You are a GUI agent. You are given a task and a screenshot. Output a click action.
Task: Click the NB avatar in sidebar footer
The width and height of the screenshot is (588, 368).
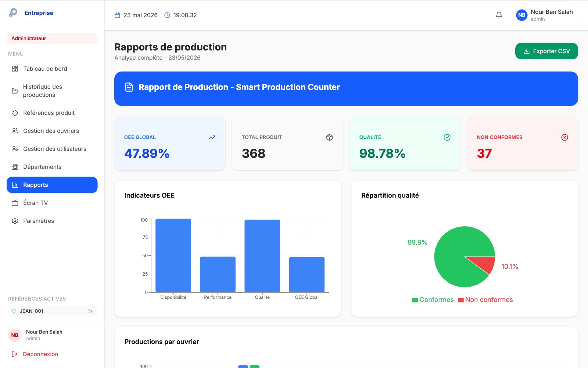point(15,335)
